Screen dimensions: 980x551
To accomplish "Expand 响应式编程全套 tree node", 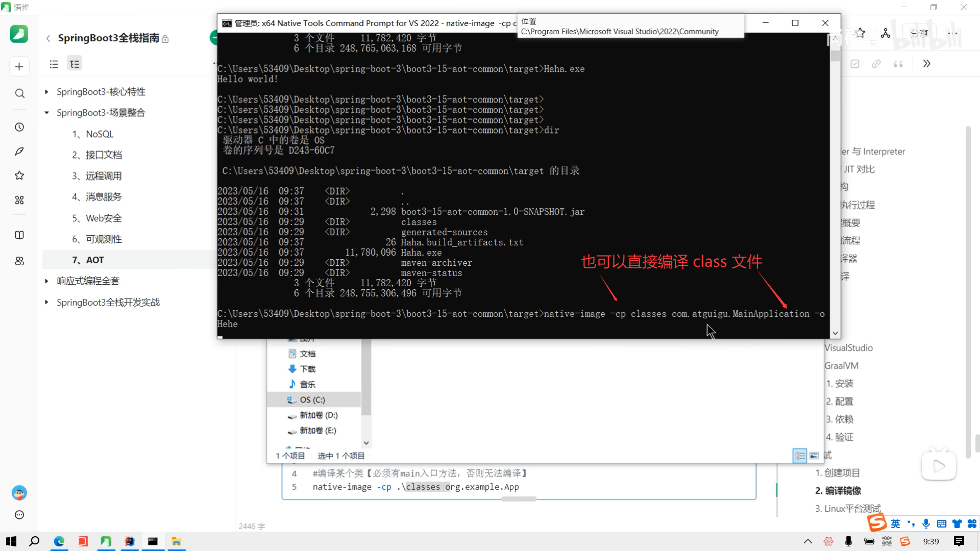I will (x=46, y=281).
